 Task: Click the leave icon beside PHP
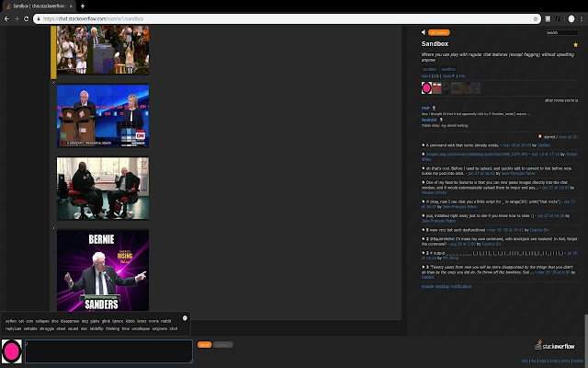(x=434, y=108)
